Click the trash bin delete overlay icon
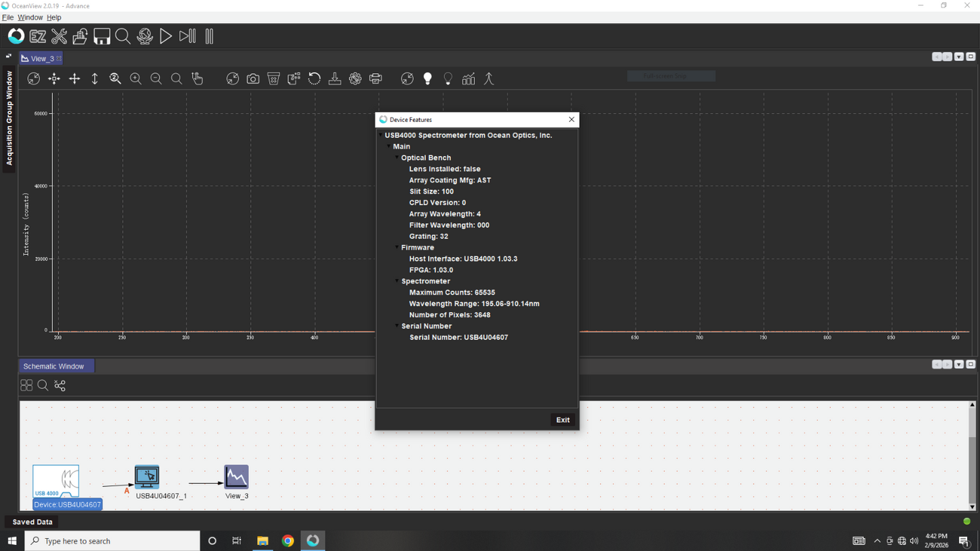 (x=273, y=79)
